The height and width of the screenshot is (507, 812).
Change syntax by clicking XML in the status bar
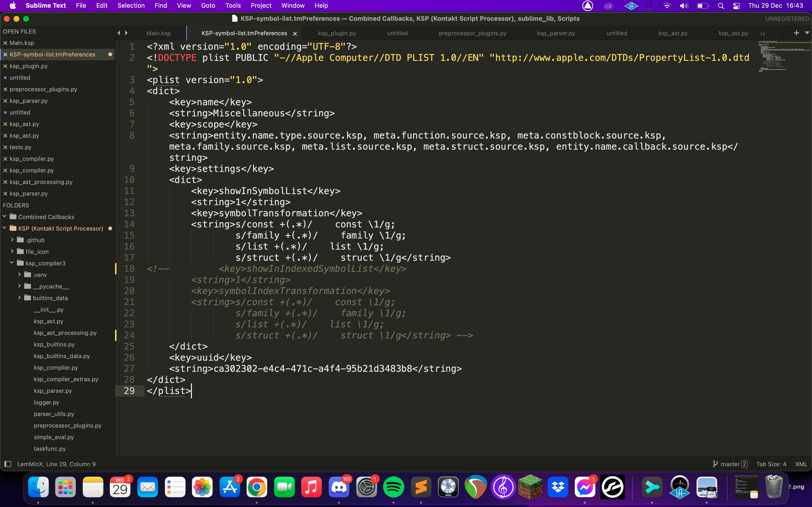pos(801,464)
